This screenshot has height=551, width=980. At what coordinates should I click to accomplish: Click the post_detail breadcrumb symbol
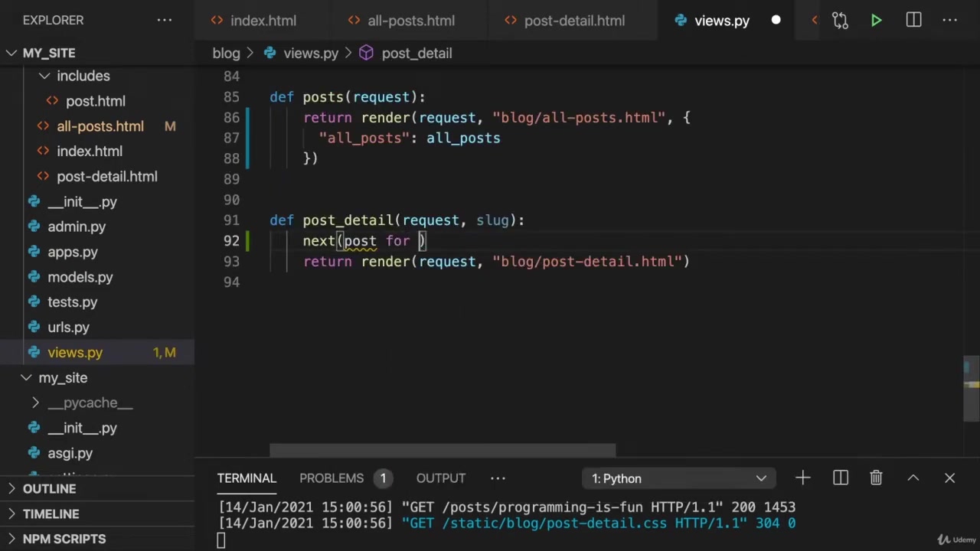pyautogui.click(x=416, y=54)
